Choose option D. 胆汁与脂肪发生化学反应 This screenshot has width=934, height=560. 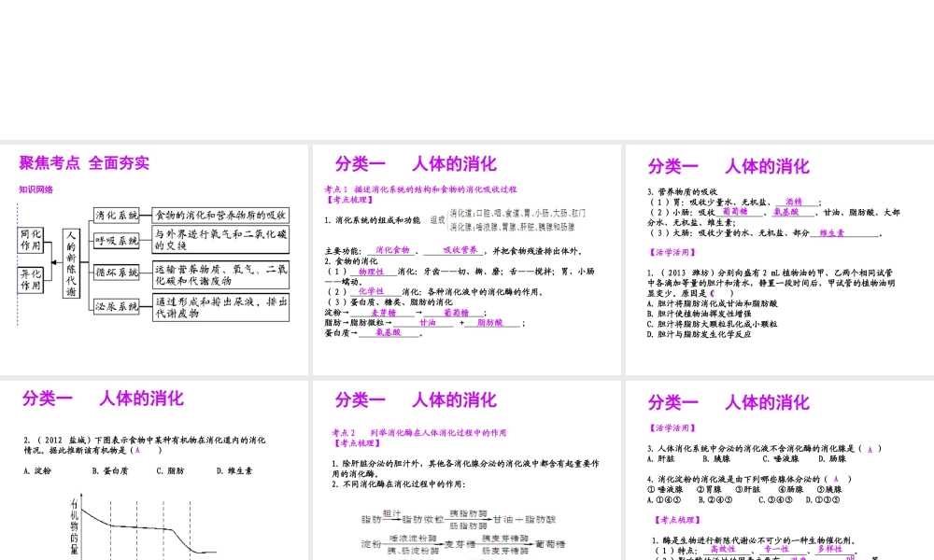point(699,334)
